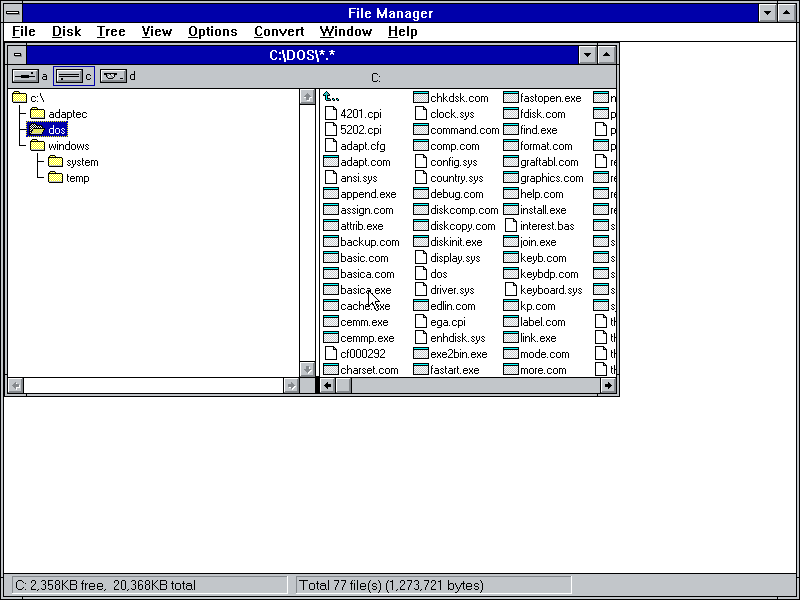The height and width of the screenshot is (600, 800).
Task: Open the View menu
Action: (x=156, y=31)
